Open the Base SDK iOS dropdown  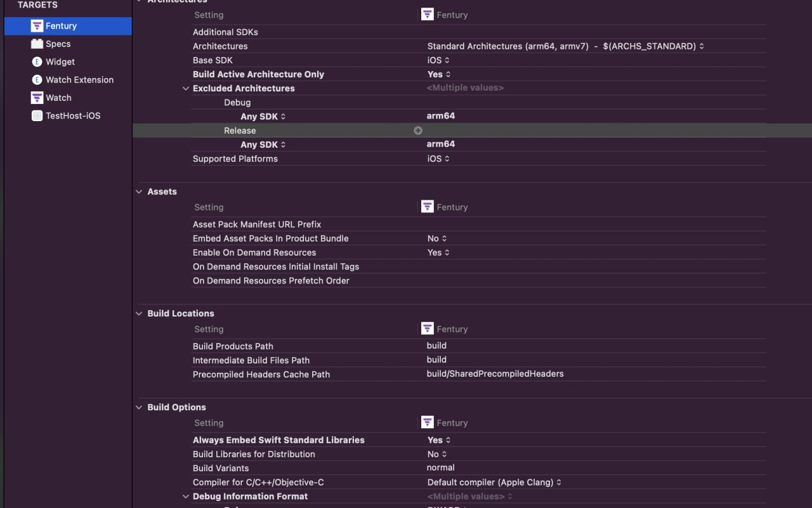[x=438, y=60]
